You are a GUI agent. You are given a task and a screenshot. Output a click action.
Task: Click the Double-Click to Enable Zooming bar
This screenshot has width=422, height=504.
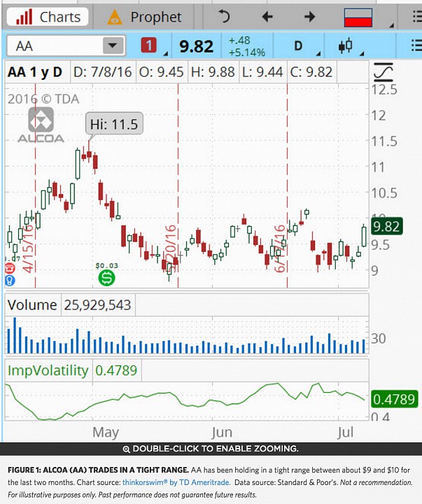211,449
